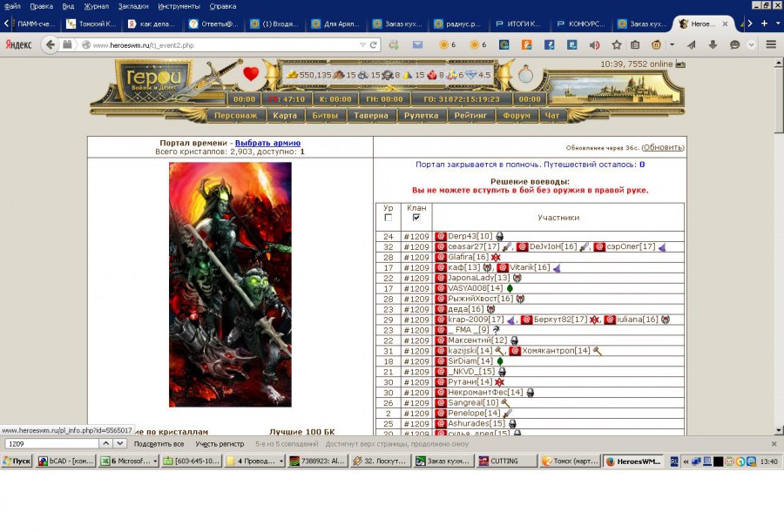Image resolution: width=784 pixels, height=532 pixels.
Task: Click the red heart health icon
Action: pyautogui.click(x=251, y=74)
